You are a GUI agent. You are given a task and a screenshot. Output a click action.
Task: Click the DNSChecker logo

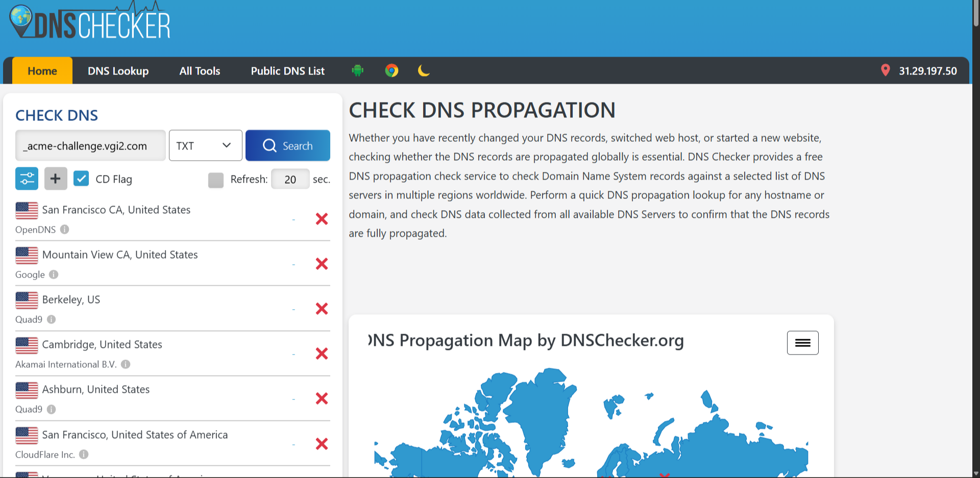pos(90,21)
